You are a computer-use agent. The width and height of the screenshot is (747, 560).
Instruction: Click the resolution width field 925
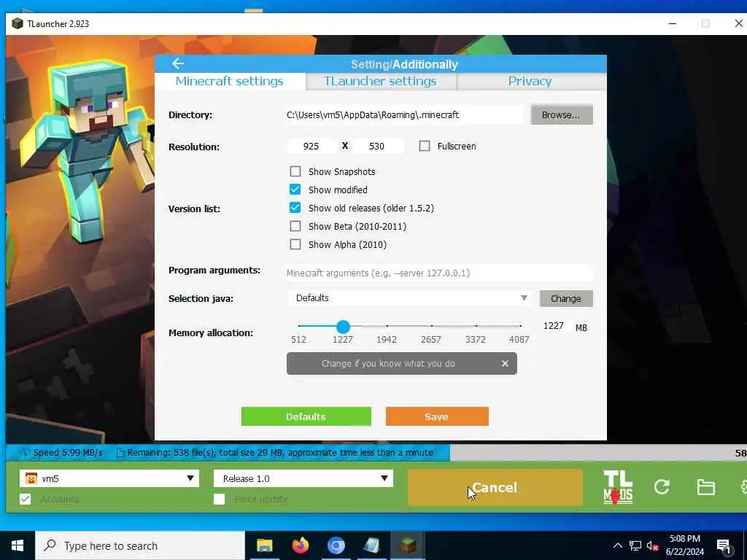point(311,146)
